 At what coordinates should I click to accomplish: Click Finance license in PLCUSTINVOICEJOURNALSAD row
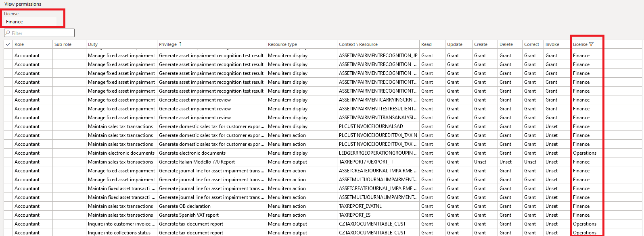coord(581,126)
